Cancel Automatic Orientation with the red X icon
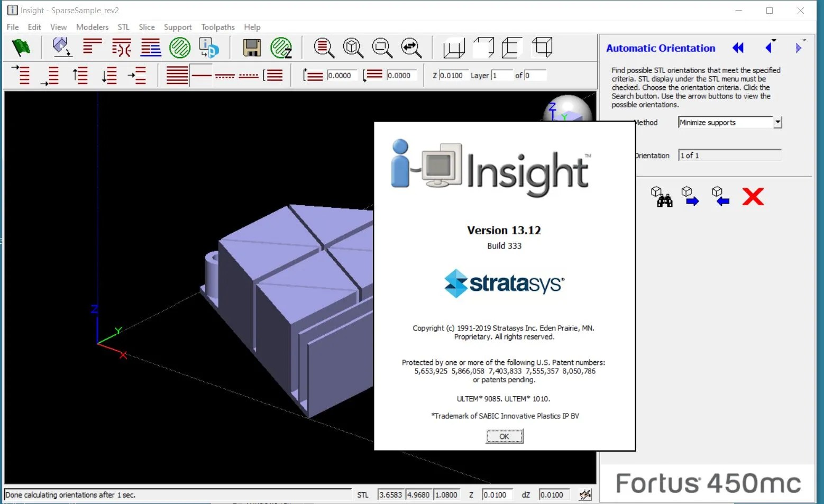The width and height of the screenshot is (824, 504). click(753, 196)
